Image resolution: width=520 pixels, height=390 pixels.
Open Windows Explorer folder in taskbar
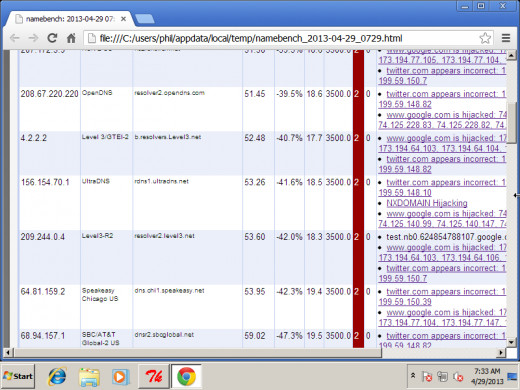[x=89, y=377]
